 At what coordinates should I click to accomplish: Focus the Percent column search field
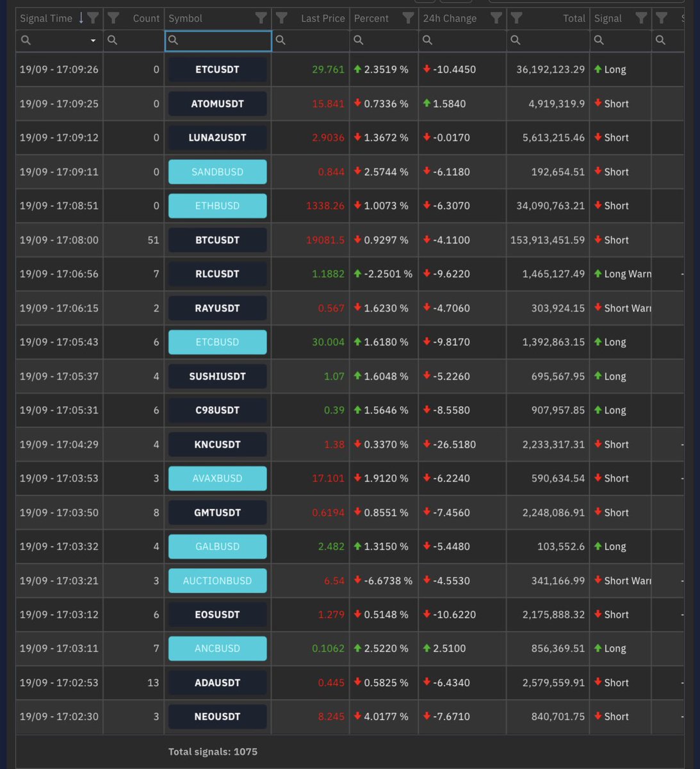coord(384,40)
